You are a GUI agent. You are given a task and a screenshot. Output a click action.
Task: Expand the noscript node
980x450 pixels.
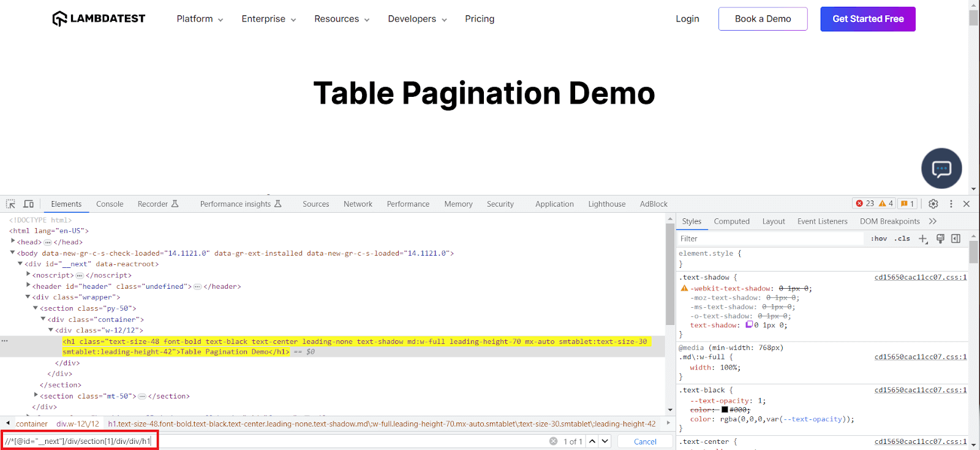28,275
